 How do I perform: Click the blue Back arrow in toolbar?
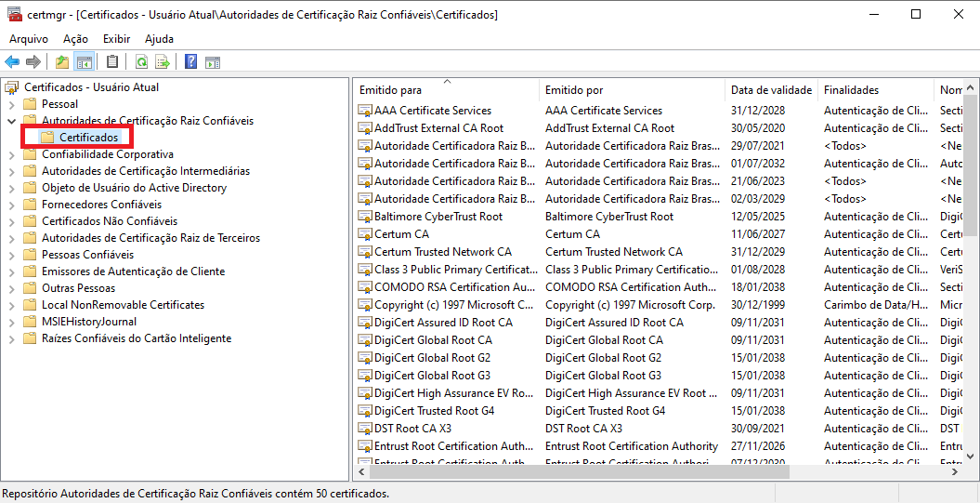tap(12, 62)
